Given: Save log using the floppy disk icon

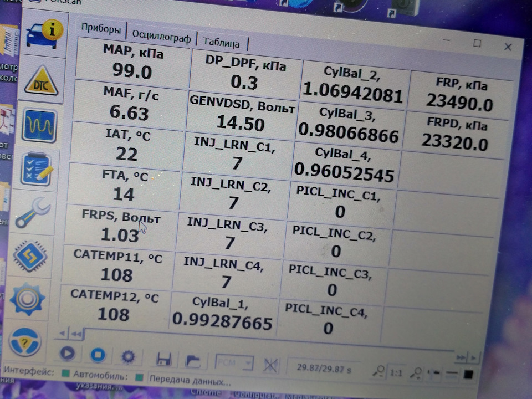Looking at the screenshot, I should [163, 360].
